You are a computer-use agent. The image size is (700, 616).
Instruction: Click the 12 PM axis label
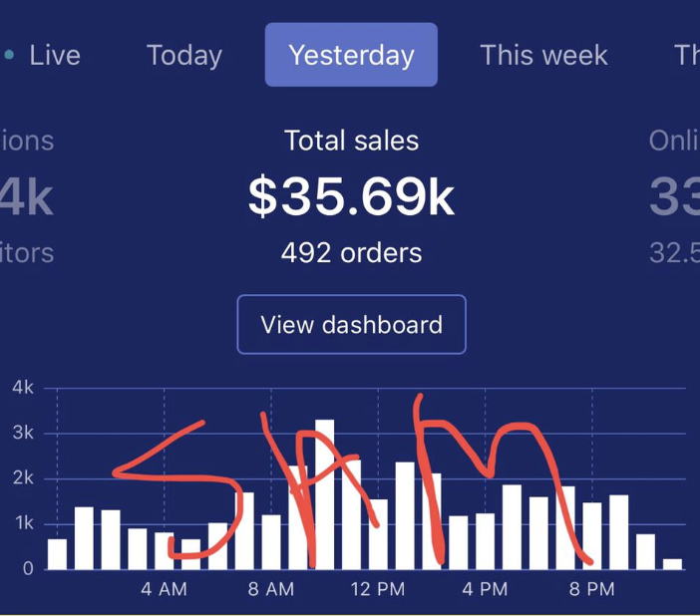click(378, 589)
